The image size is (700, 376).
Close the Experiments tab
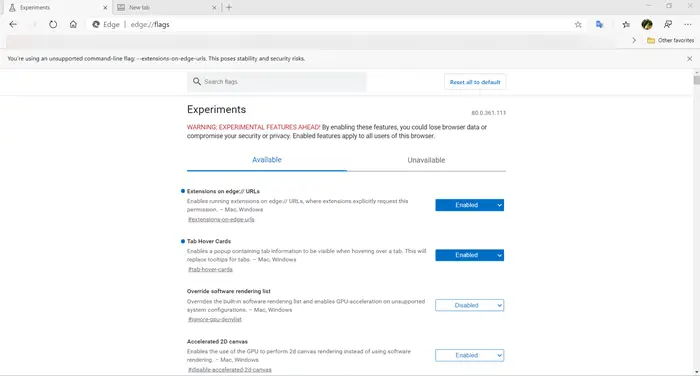105,8
